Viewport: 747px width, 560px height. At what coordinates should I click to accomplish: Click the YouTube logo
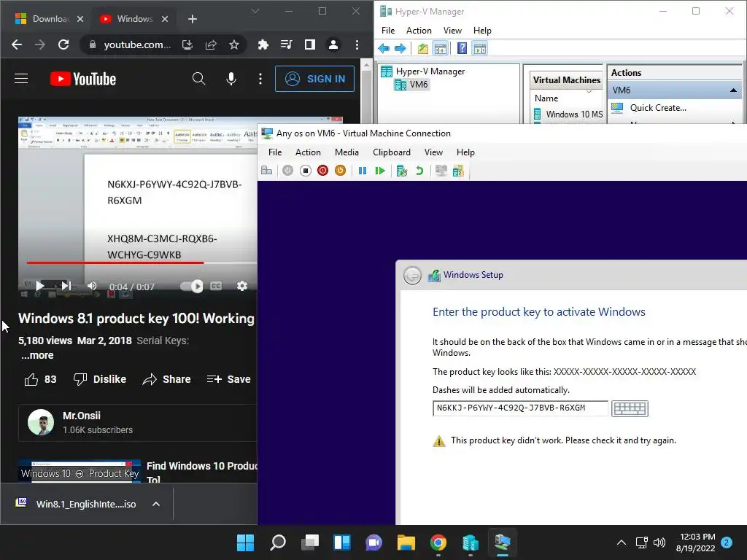(83, 79)
